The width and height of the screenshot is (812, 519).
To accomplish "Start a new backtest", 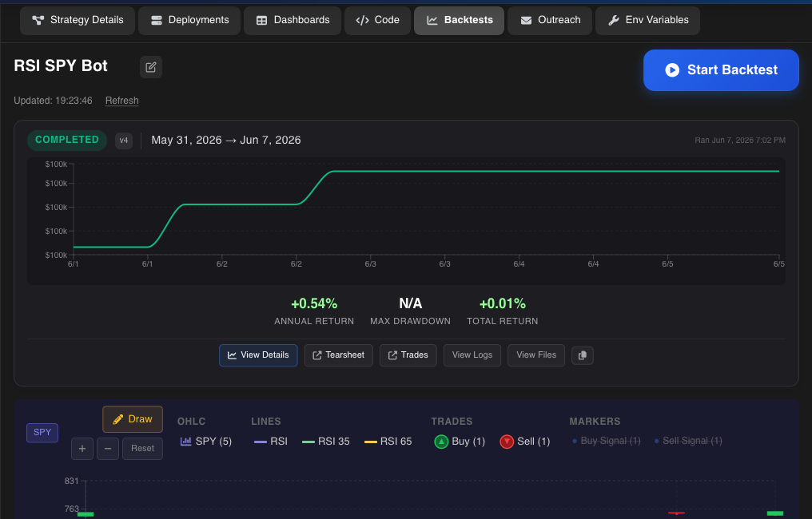I will [x=721, y=70].
